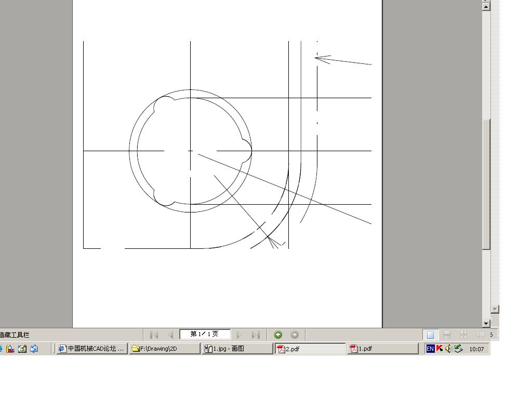The image size is (532, 399).
Task: Go to the previous page
Action: pyautogui.click(x=170, y=335)
